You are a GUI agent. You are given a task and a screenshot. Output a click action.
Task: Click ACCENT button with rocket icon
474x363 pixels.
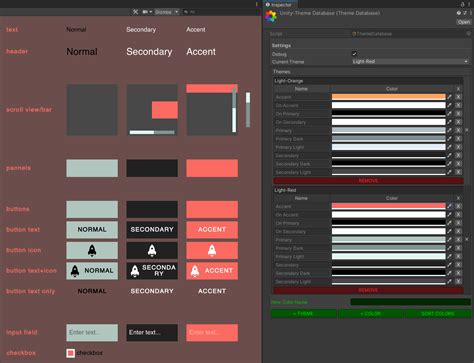pyautogui.click(x=212, y=271)
